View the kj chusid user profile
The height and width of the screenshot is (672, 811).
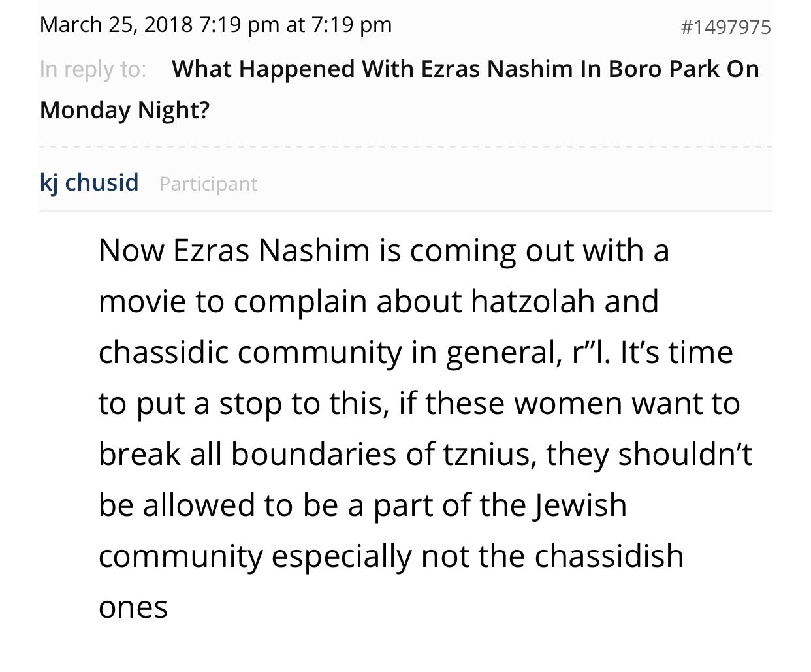click(89, 182)
